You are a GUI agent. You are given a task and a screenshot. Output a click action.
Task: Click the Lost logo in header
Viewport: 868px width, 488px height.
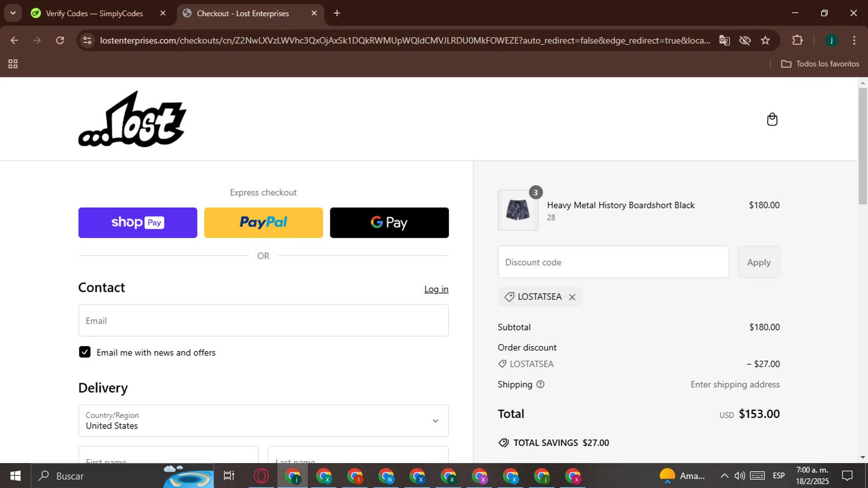click(x=133, y=119)
